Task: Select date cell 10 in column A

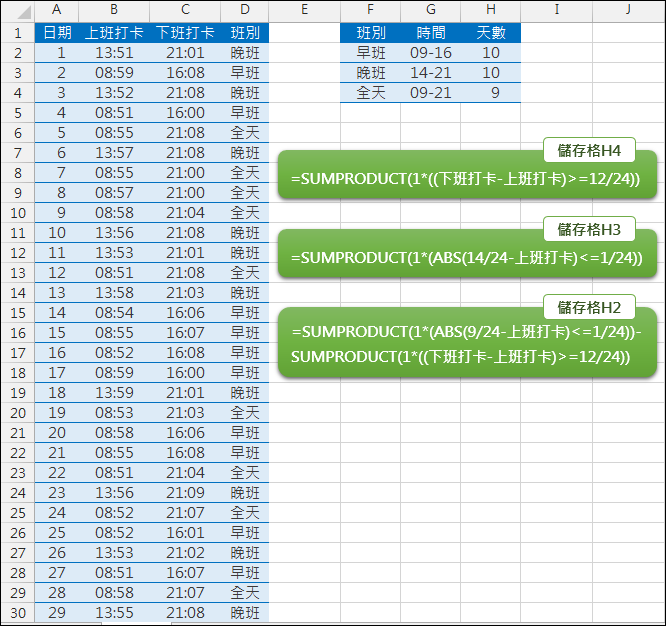Action: 56,233
